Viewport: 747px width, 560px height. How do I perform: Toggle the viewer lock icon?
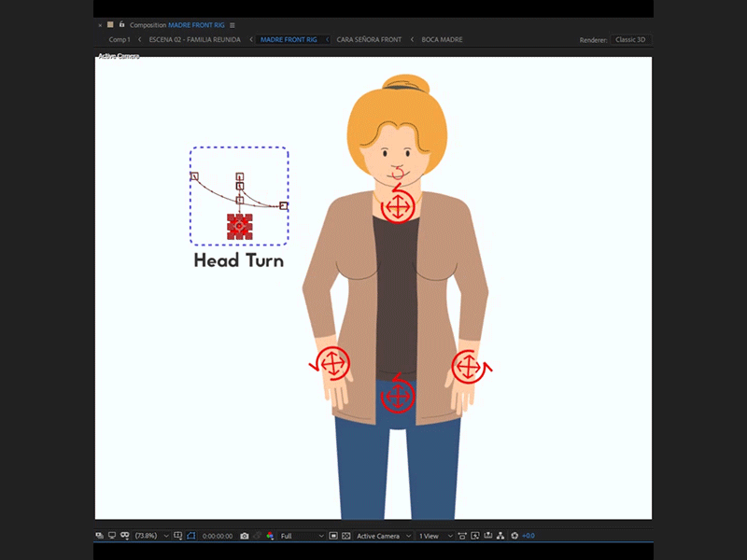coord(122,24)
